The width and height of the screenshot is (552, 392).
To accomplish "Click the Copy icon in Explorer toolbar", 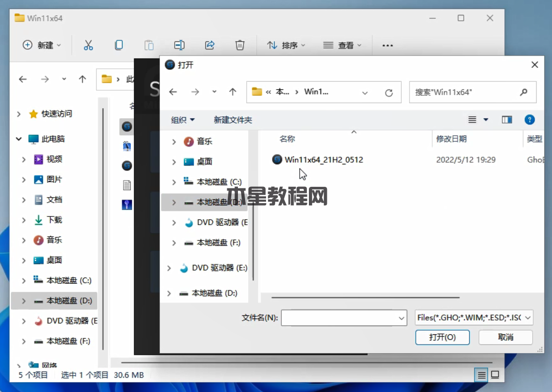I will 118,45.
